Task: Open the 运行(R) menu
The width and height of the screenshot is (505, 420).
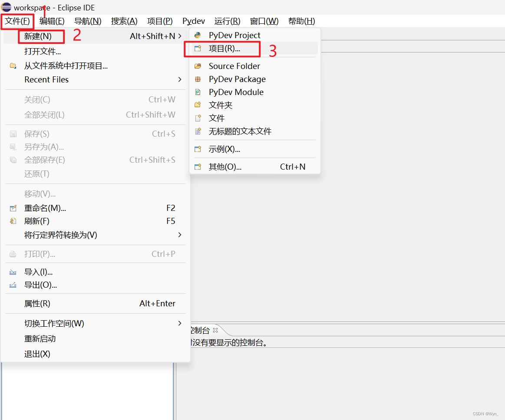Action: click(x=227, y=21)
